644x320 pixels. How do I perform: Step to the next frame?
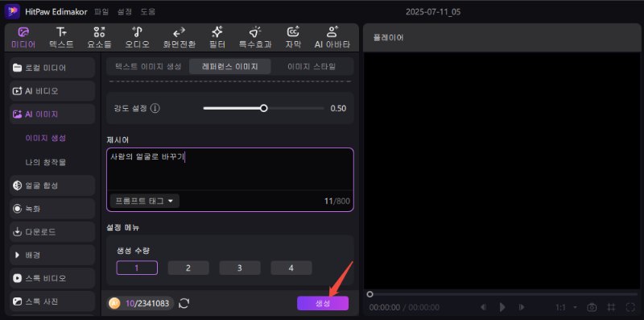coord(522,307)
